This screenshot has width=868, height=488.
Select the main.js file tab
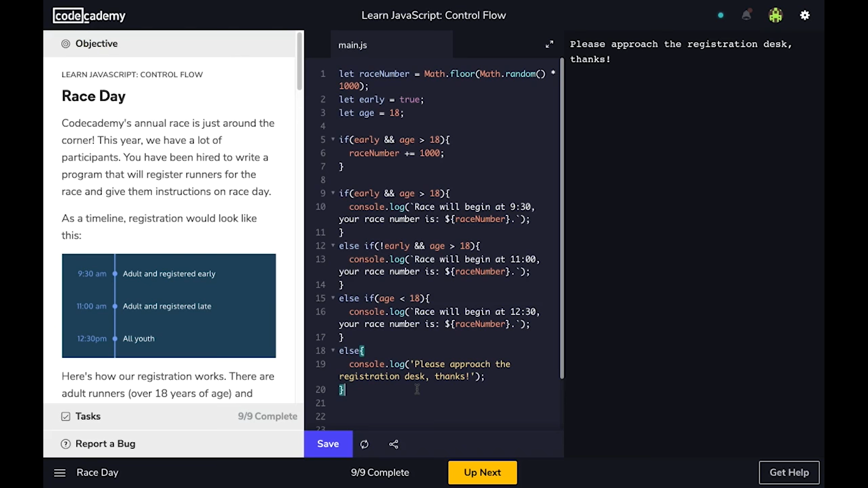[353, 45]
